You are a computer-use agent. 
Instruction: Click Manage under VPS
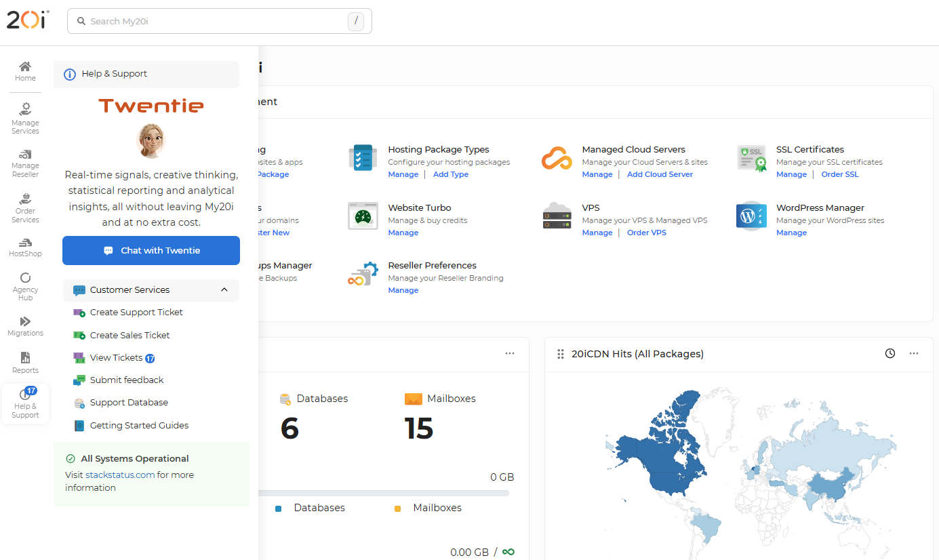point(597,233)
